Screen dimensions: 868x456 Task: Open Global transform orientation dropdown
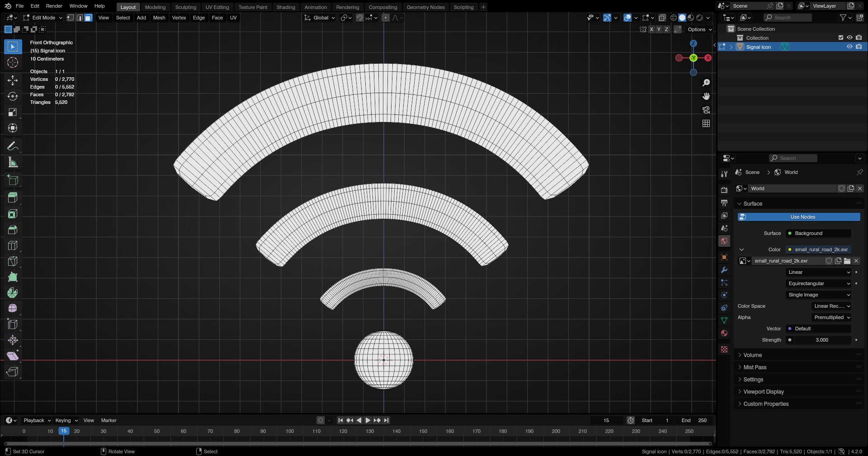point(320,18)
